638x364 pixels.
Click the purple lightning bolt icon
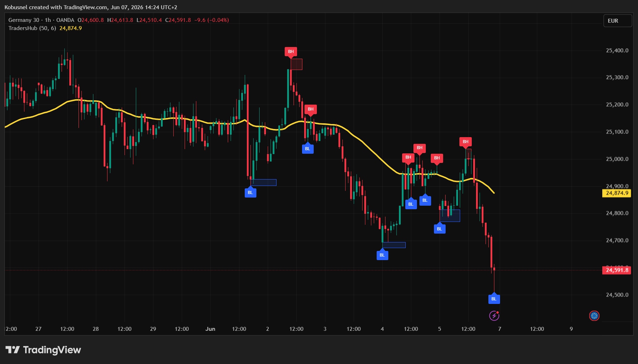click(494, 316)
